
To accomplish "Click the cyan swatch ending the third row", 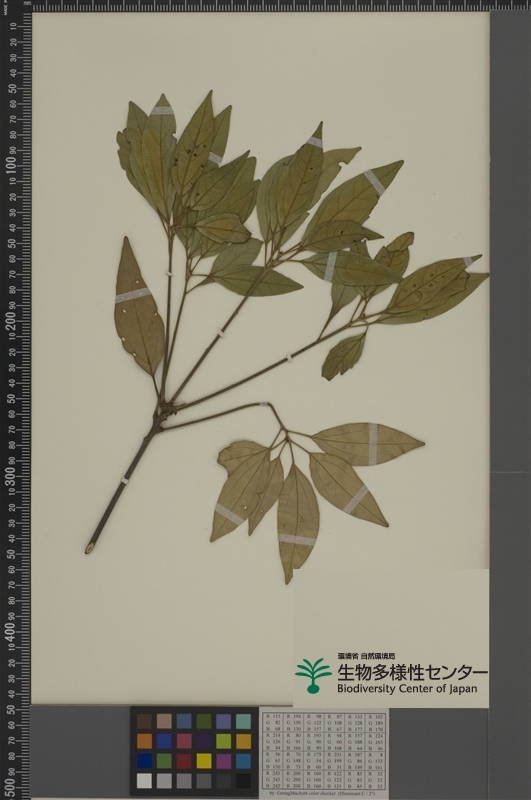I will point(244,761).
